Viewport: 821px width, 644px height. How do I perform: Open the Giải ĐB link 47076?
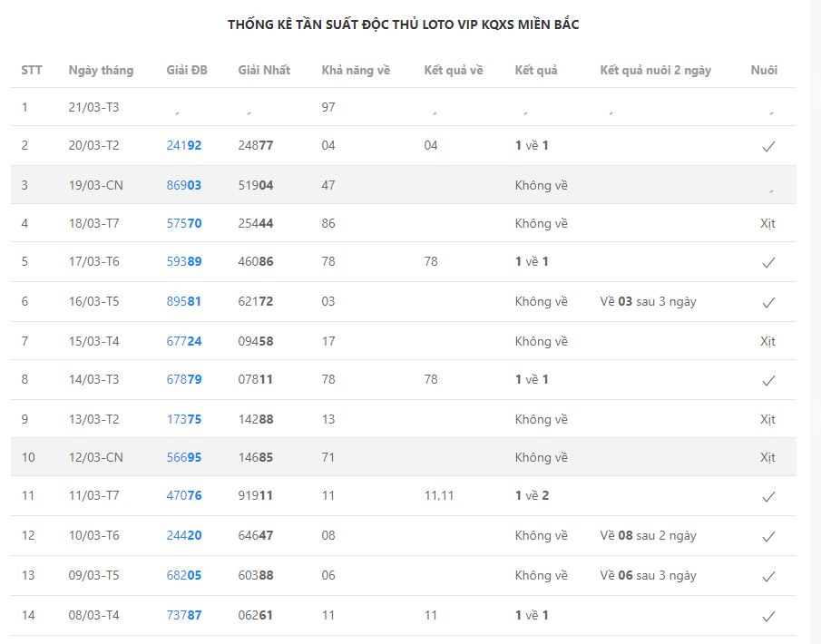click(184, 495)
